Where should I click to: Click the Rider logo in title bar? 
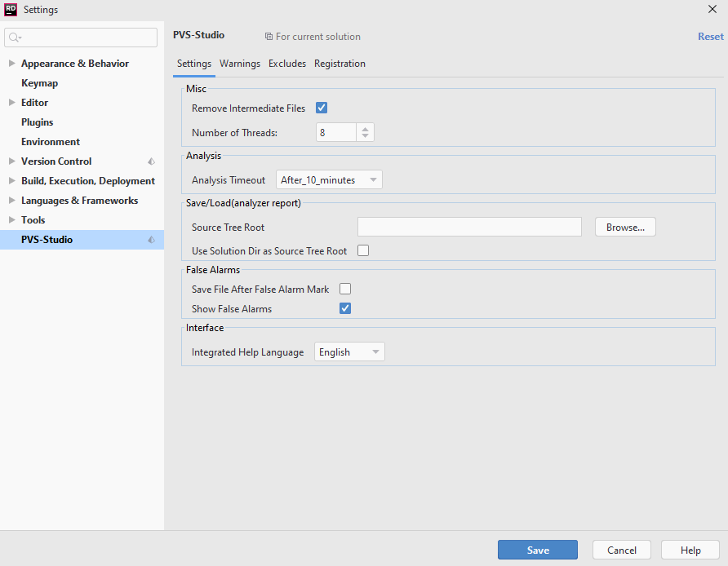tap(11, 10)
